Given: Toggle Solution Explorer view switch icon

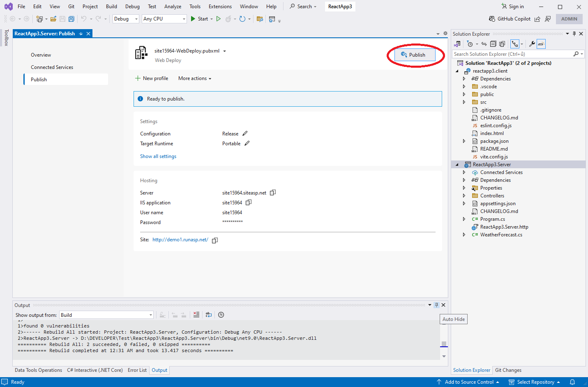Looking at the screenshot, I should point(457,44).
